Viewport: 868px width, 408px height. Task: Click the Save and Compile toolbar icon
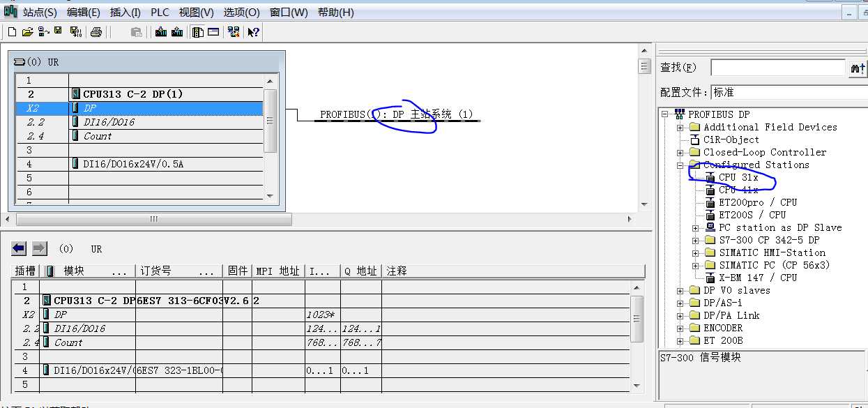tap(76, 32)
